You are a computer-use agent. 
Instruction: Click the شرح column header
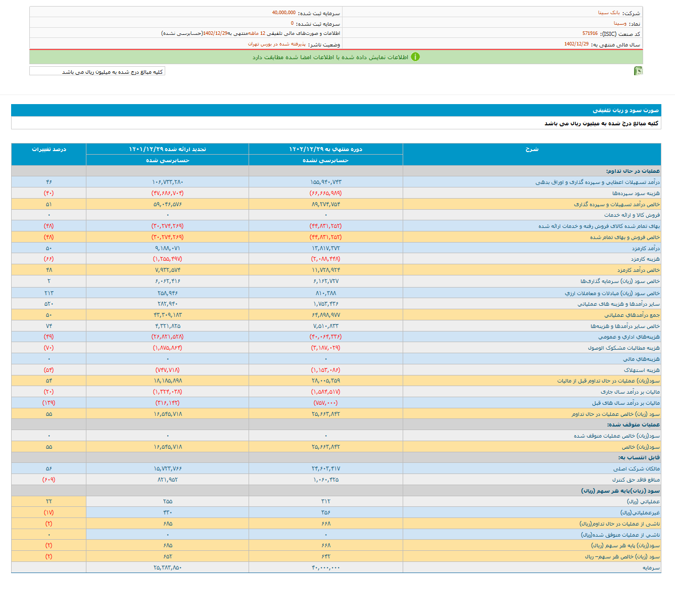532,150
